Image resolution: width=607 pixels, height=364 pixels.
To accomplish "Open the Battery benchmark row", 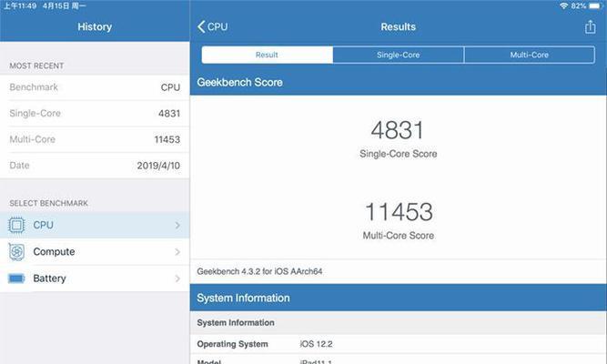I will [x=95, y=278].
